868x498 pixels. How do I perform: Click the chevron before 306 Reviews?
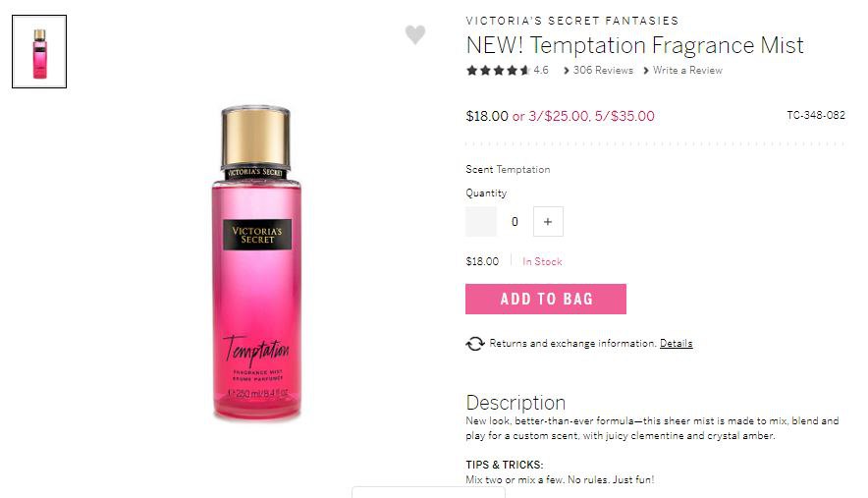[x=567, y=71]
